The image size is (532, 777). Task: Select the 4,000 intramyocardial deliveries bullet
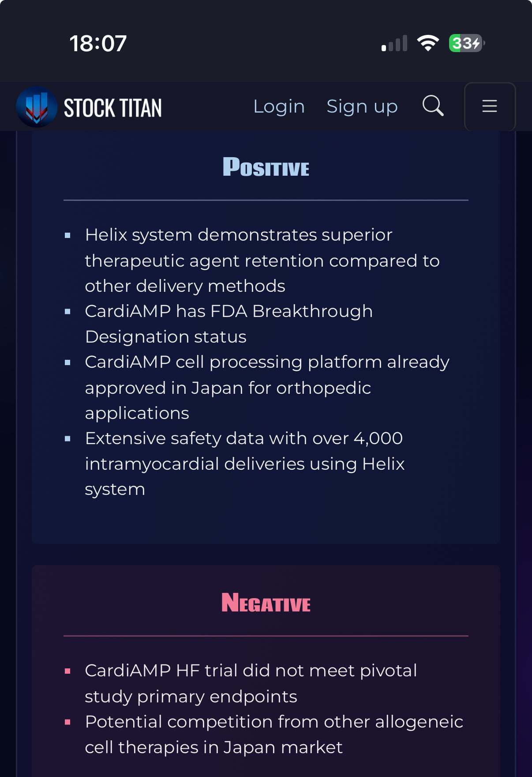click(x=245, y=464)
